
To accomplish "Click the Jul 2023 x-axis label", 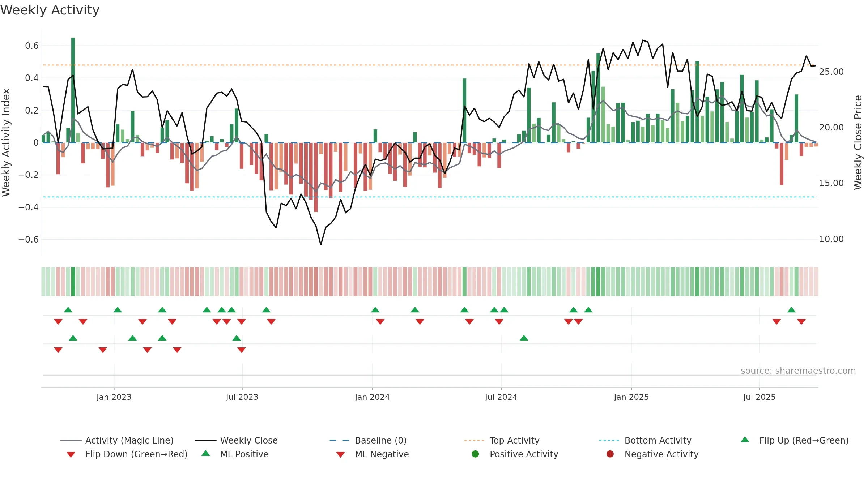I will (242, 397).
